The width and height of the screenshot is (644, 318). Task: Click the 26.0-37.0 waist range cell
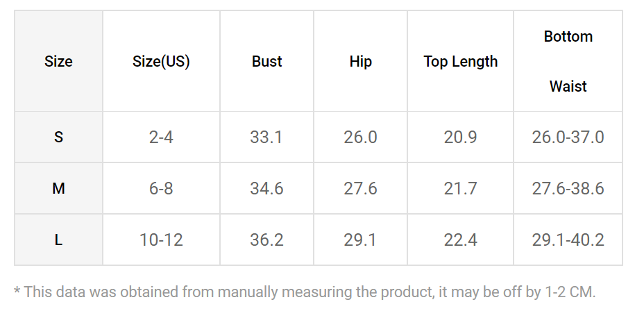568,137
